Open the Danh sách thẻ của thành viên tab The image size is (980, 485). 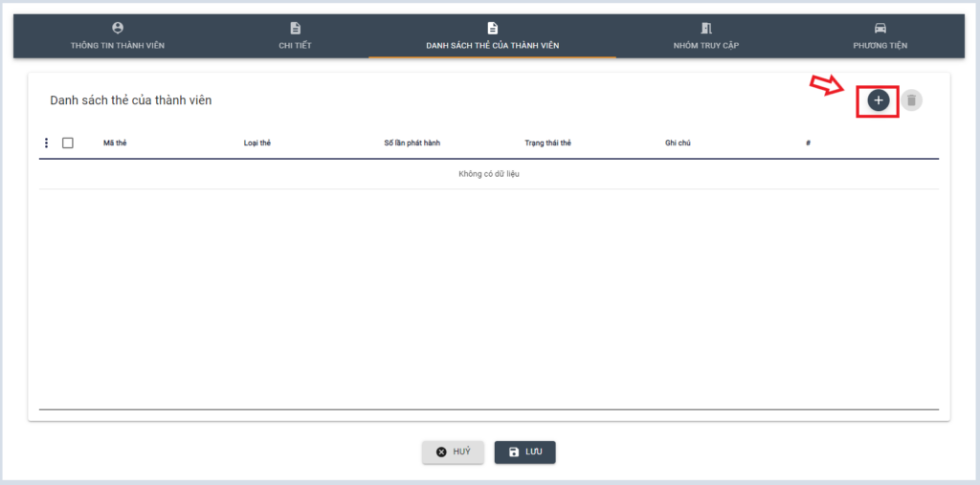[x=492, y=45]
